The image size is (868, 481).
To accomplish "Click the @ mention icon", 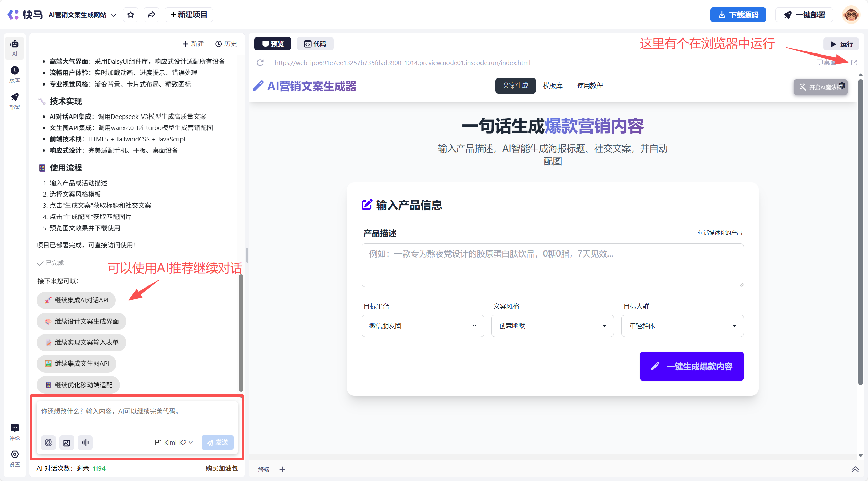I will 48,443.
